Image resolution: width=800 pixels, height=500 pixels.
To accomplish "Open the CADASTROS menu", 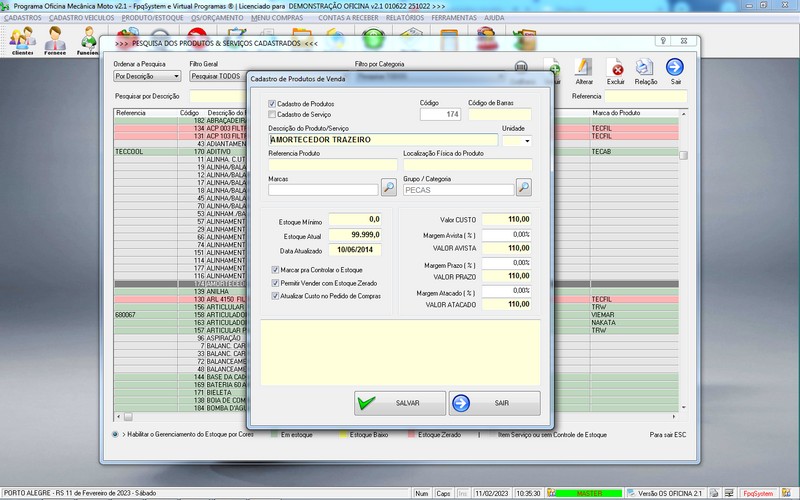I will (23, 18).
